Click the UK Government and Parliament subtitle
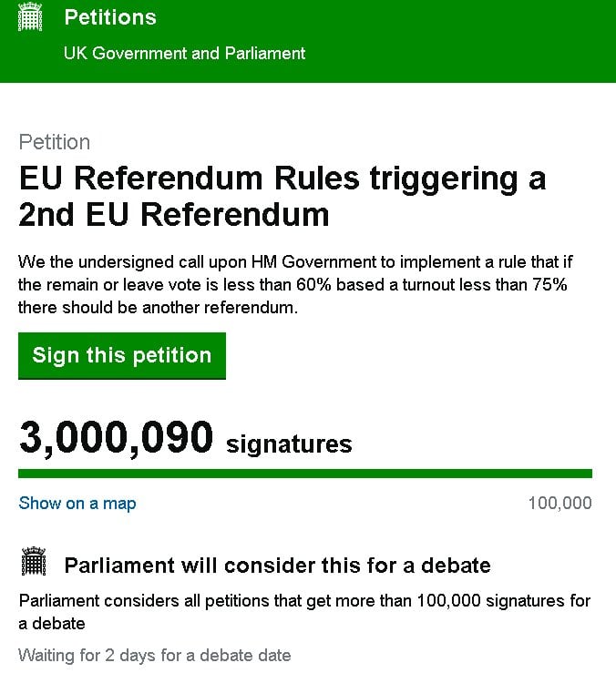 [x=184, y=53]
